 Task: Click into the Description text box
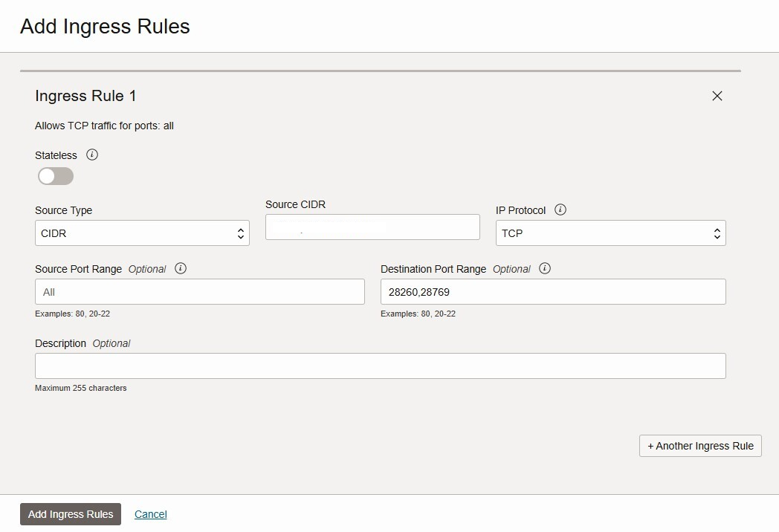click(380, 366)
